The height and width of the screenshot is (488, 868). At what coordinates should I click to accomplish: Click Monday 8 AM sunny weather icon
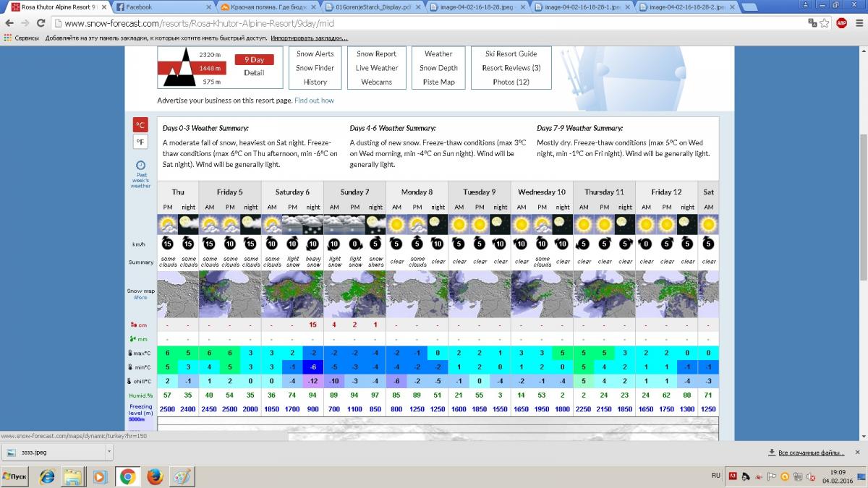[396, 223]
